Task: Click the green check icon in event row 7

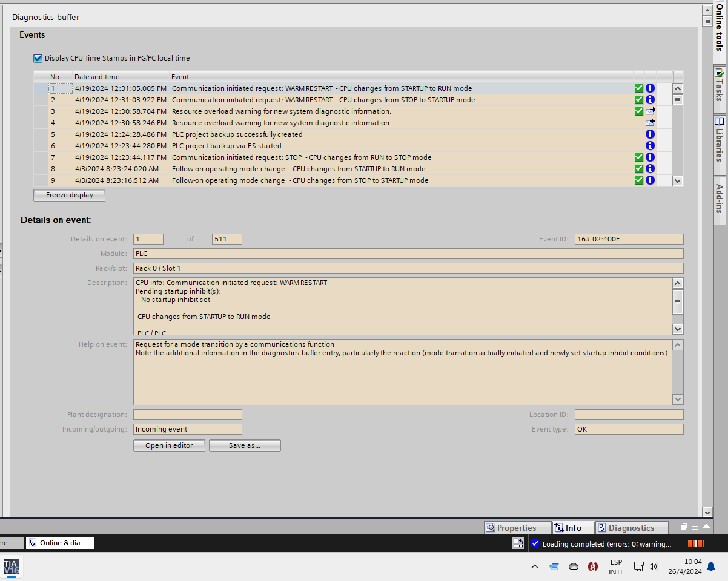Action: [638, 157]
